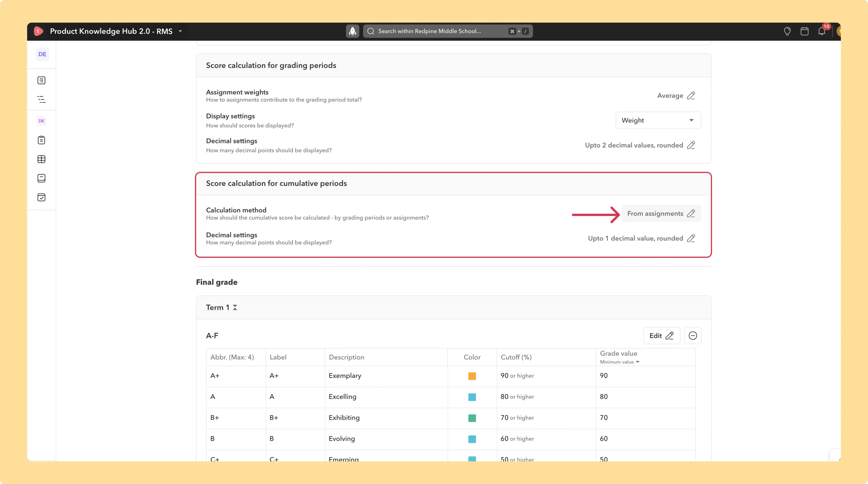Click the Assignment weights label
Viewport: 868px width, 484px height.
(x=237, y=92)
